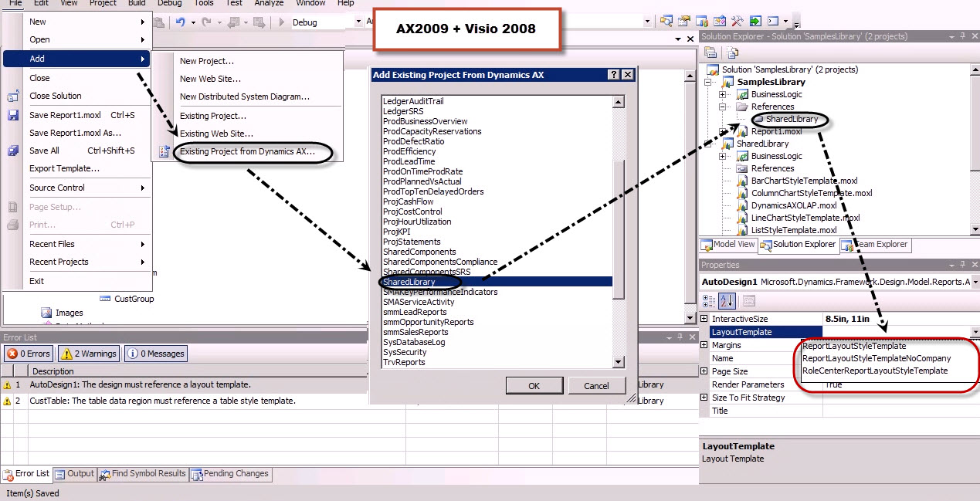Click the Categorized view icon in Properties
Viewport: 980px width, 501px height.
pyautogui.click(x=708, y=301)
